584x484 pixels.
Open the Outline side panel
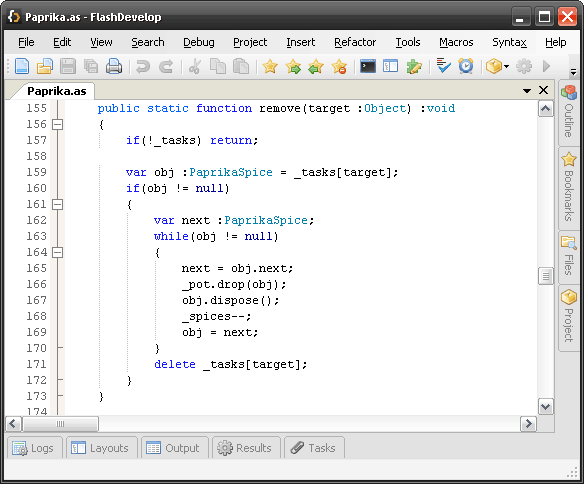pos(569,113)
